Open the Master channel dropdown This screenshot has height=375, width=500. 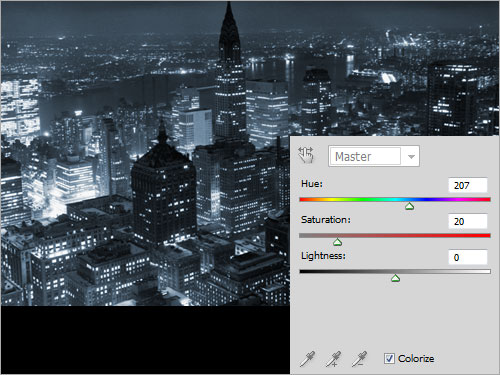pos(374,156)
